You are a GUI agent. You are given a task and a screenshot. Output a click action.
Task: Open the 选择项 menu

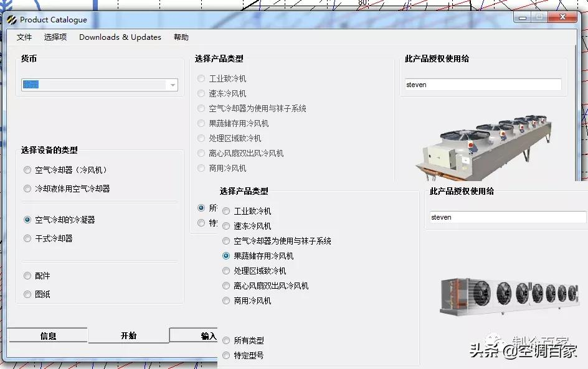pyautogui.click(x=55, y=37)
